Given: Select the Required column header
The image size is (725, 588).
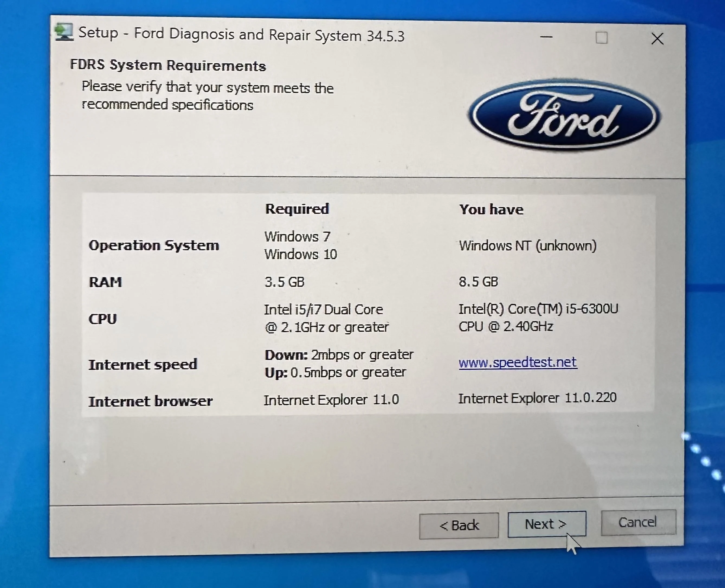Looking at the screenshot, I should click(297, 209).
